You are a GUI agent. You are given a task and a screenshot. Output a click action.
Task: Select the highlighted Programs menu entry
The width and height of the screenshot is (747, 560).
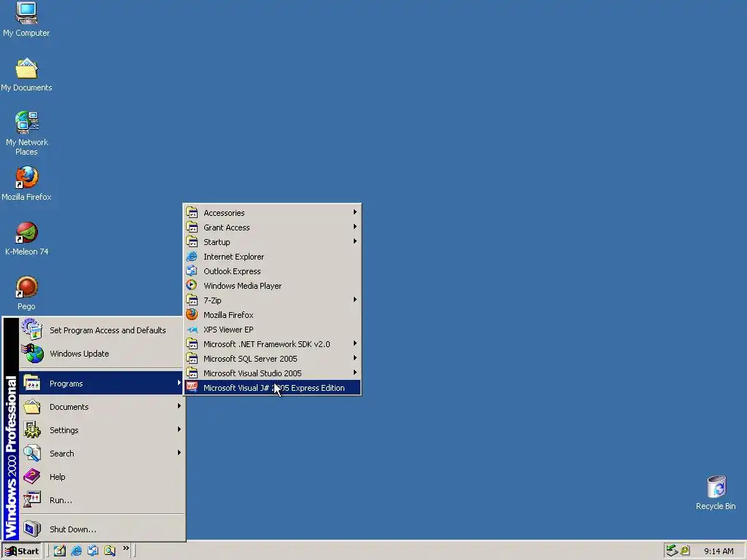[x=101, y=384]
